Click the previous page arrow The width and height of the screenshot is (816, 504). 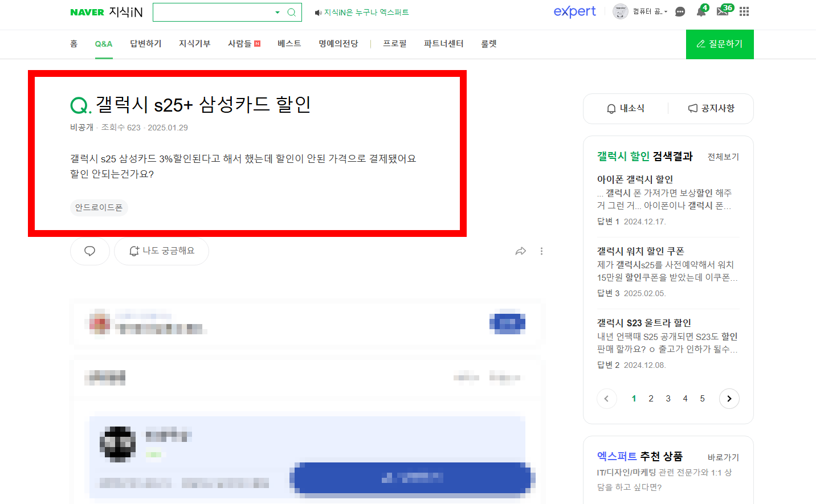pos(606,399)
